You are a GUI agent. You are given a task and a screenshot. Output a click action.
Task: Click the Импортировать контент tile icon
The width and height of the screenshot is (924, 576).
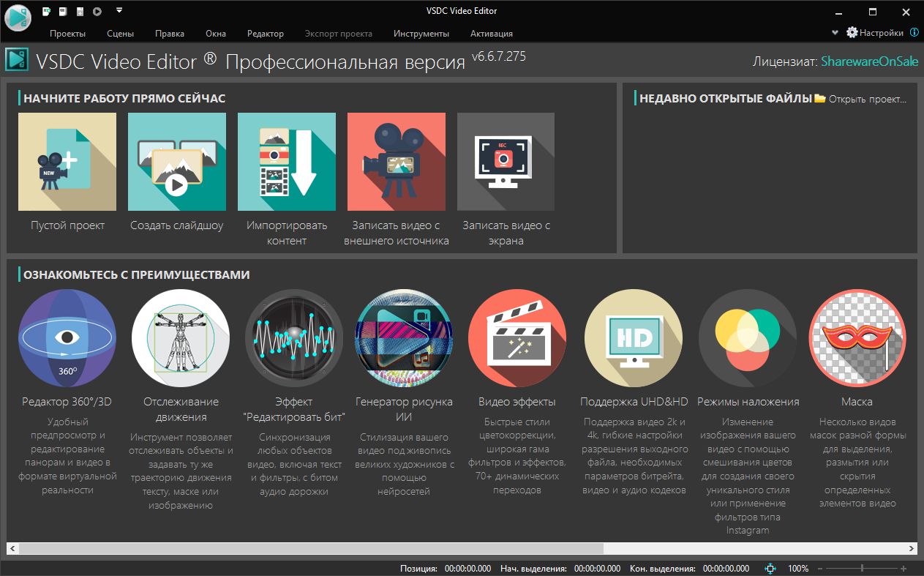coord(287,162)
